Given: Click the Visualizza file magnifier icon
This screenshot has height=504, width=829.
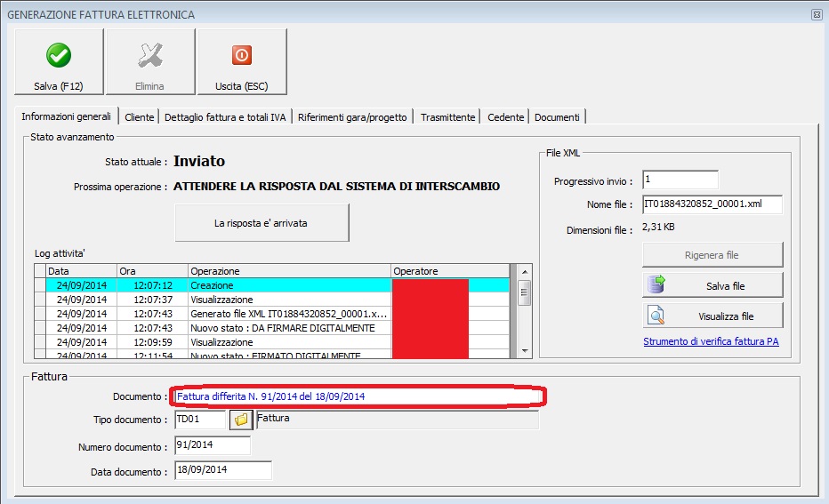Looking at the screenshot, I should pyautogui.click(x=656, y=316).
